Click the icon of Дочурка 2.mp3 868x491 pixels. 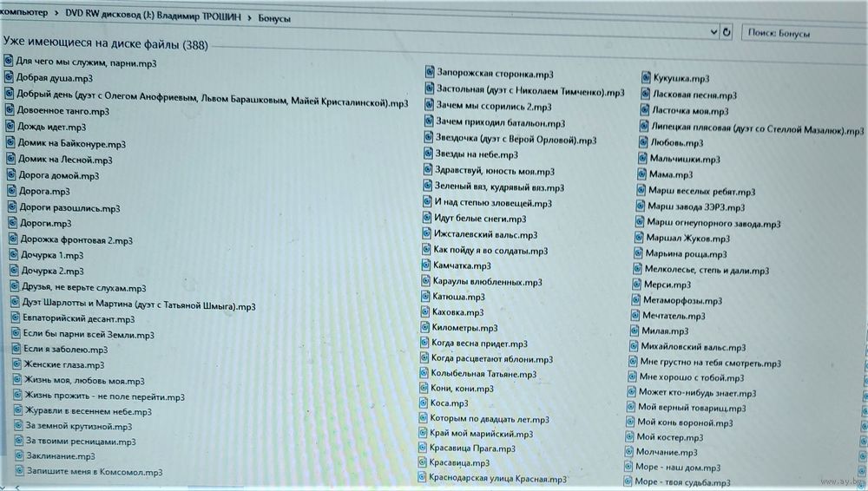point(14,270)
